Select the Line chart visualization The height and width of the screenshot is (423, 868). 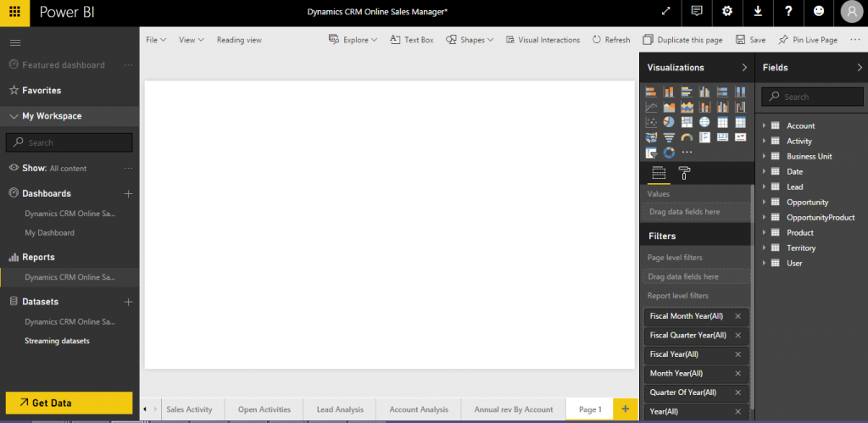click(x=651, y=107)
